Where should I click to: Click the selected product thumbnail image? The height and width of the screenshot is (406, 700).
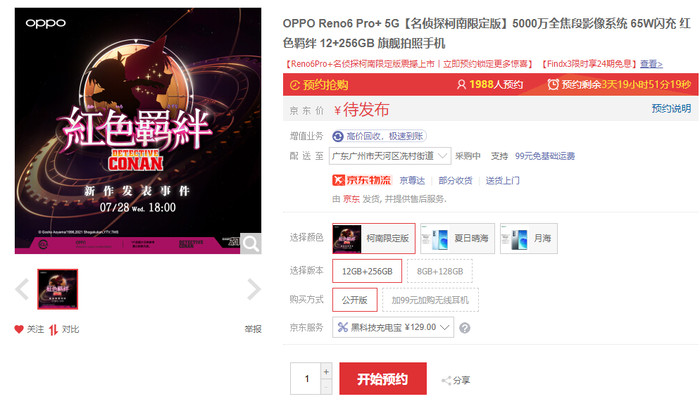click(x=58, y=289)
